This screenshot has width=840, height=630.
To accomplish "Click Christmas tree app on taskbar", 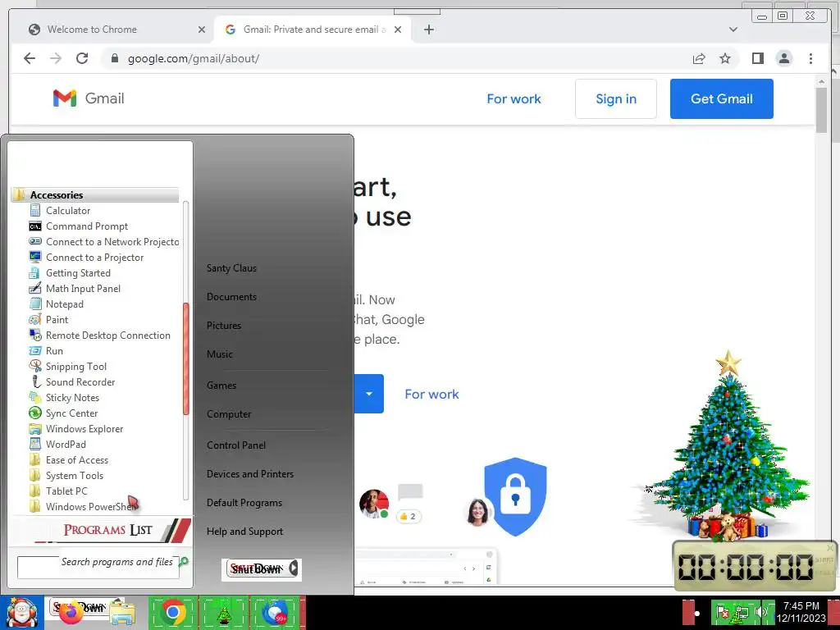I will pos(223,613).
